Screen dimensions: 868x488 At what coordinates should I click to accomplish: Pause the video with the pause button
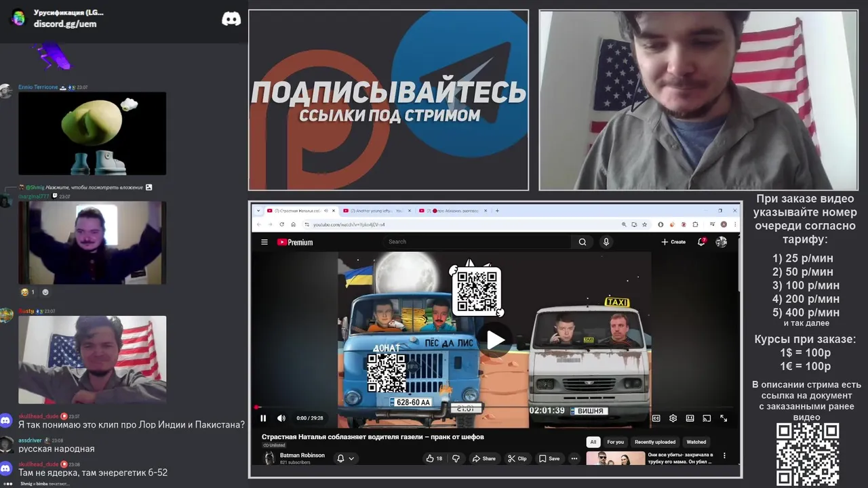coord(263,418)
